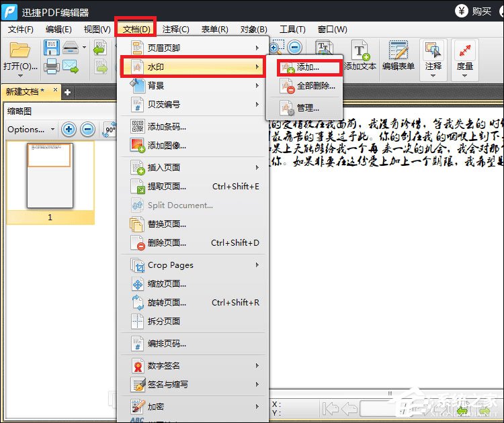Expand the 数字签名 submenu

[x=194, y=365]
